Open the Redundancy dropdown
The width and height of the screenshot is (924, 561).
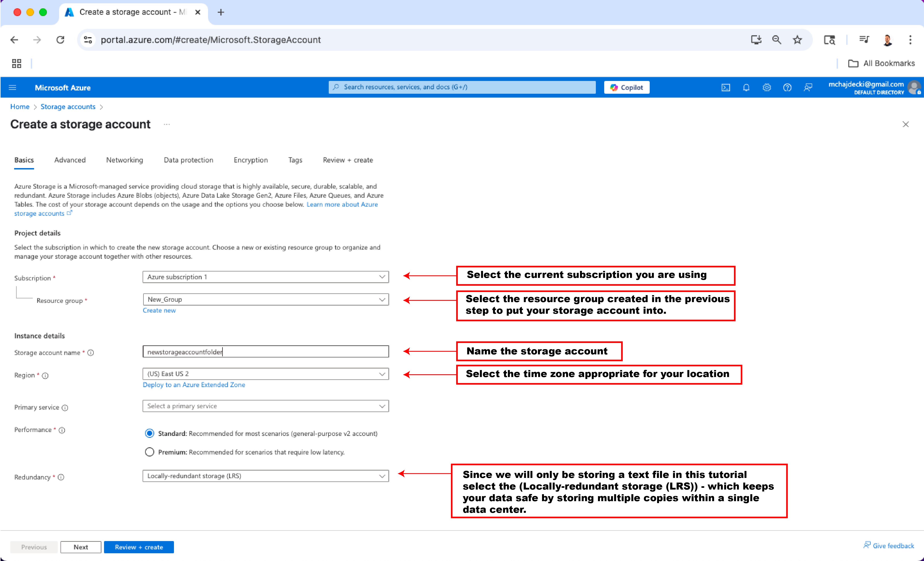pyautogui.click(x=266, y=476)
